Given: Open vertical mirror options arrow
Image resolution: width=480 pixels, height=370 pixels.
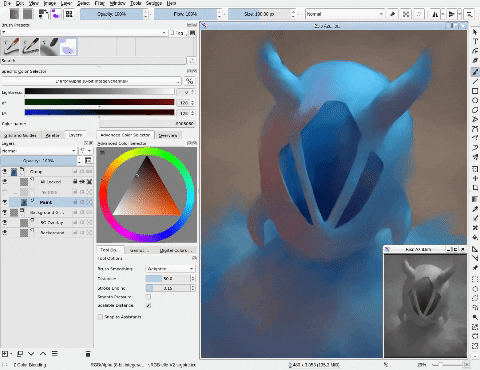Looking at the screenshot, I should [459, 14].
